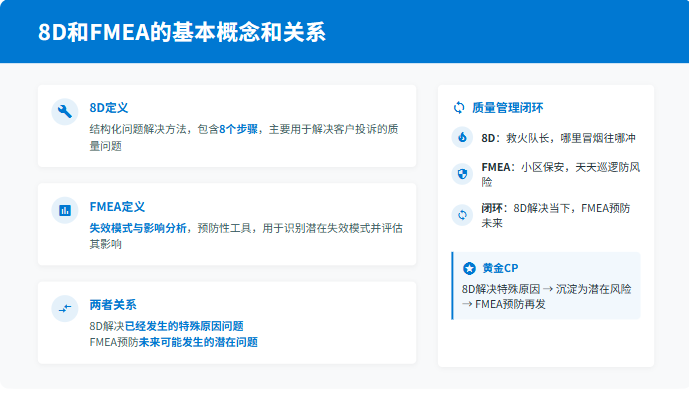Click the sync icon next to 质量管理闭环 heading
The image size is (689, 404).
[459, 107]
